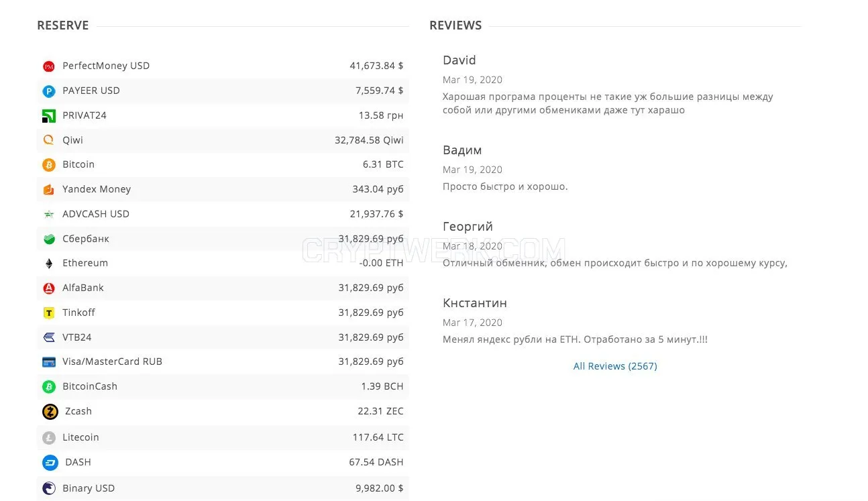
Task: Select the Visa/MasterCard RUB currency name
Action: (x=113, y=361)
